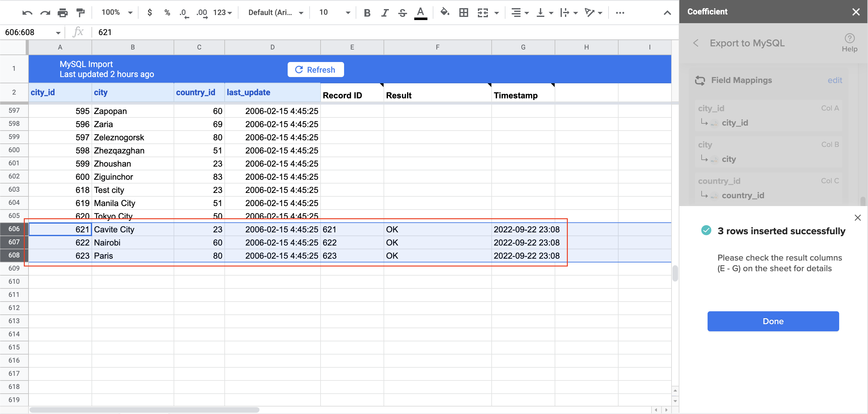Open the zoom level dropdown
This screenshot has height=414, width=868.
coord(117,13)
